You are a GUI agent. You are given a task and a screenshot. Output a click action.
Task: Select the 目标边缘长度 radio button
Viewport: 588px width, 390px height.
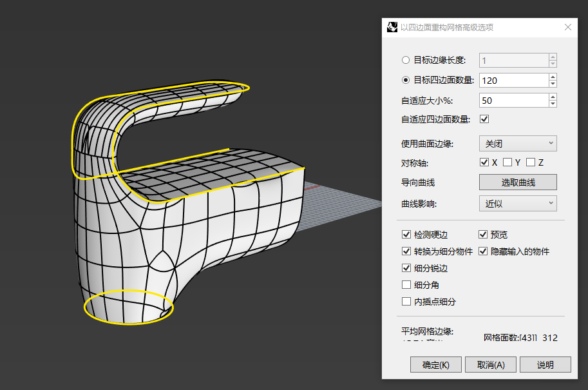tap(406, 60)
